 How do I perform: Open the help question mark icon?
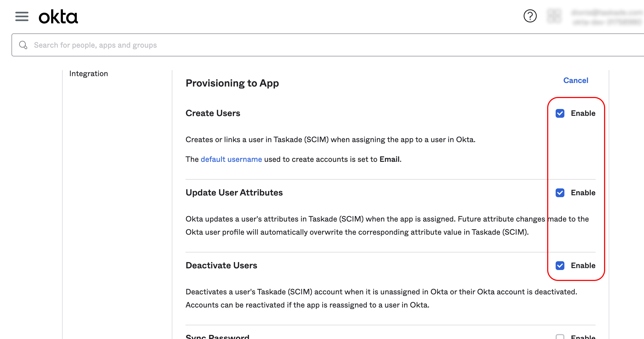[530, 16]
